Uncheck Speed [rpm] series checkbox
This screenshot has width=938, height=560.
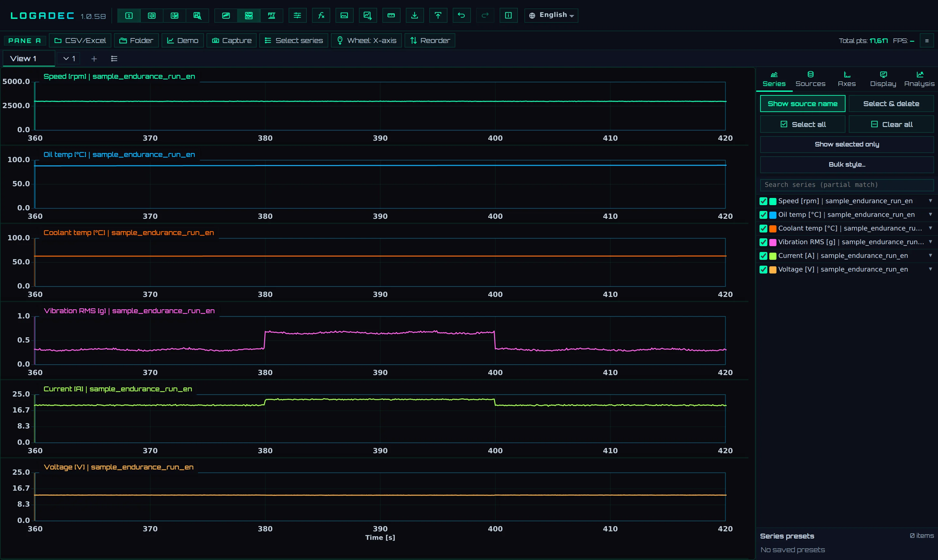pyautogui.click(x=763, y=201)
